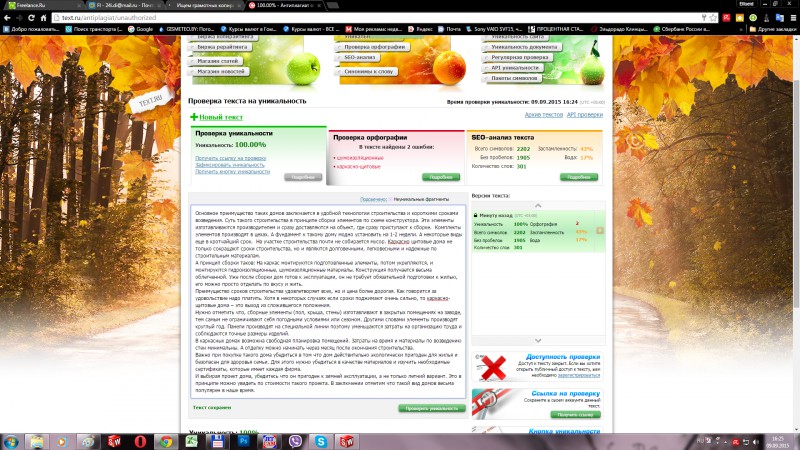
Task: Click the каркасно-щитовые spelling error
Action: tap(358, 166)
